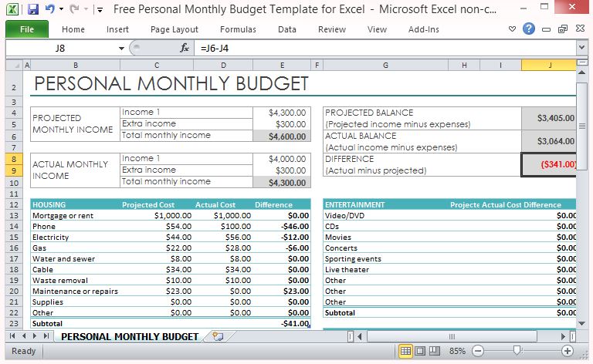Image resolution: width=593 pixels, height=364 pixels.
Task: Click the Insert Worksheet icon tab
Action: [219, 336]
